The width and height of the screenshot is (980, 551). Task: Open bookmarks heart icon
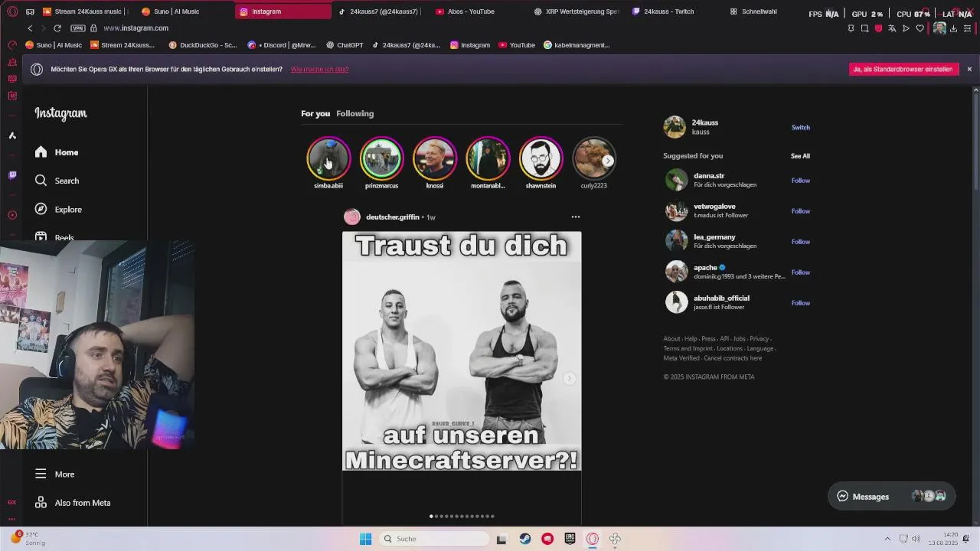[x=920, y=28]
